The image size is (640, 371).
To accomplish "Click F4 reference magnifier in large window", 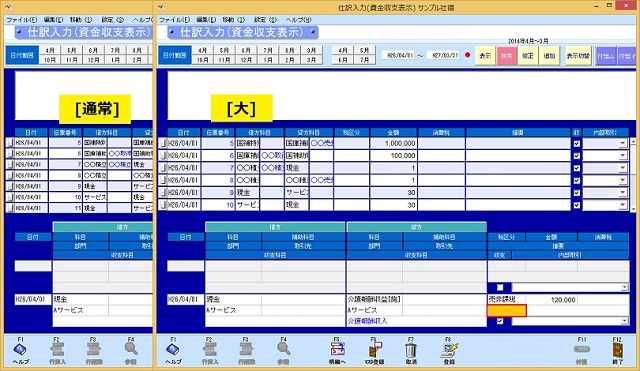I will (x=283, y=349).
